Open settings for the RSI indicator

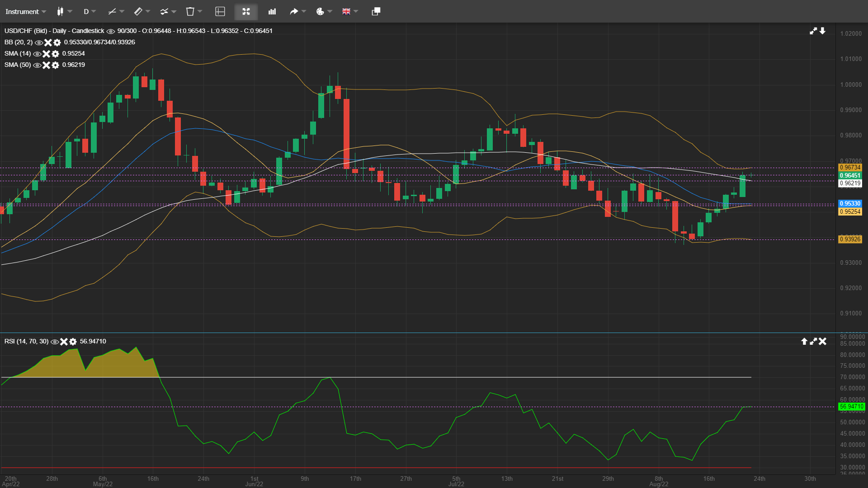[x=73, y=342]
